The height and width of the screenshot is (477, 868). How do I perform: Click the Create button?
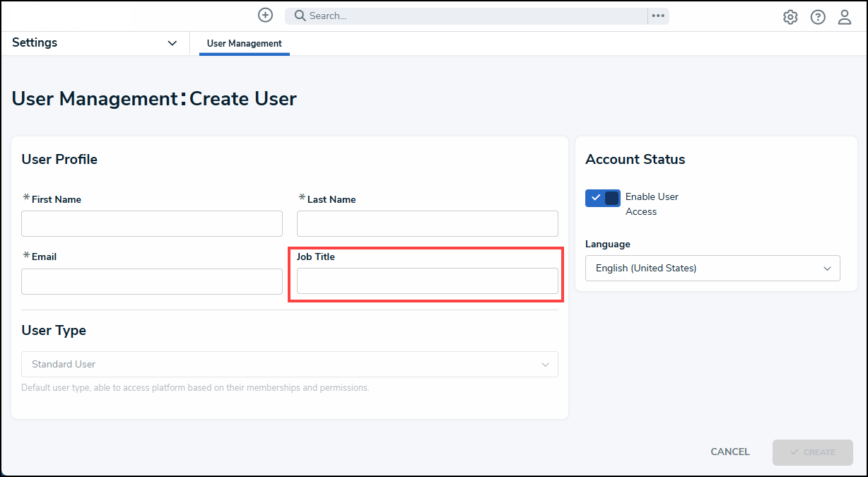[813, 452]
